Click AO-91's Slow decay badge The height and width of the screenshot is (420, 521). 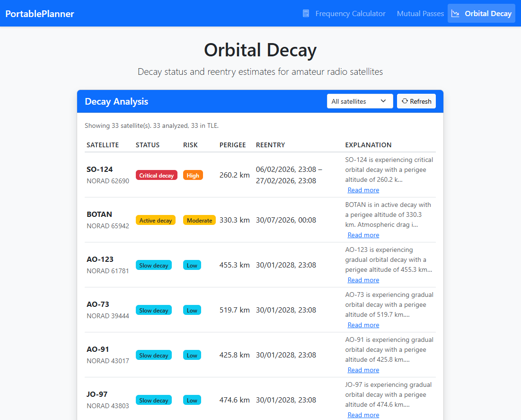coord(153,355)
